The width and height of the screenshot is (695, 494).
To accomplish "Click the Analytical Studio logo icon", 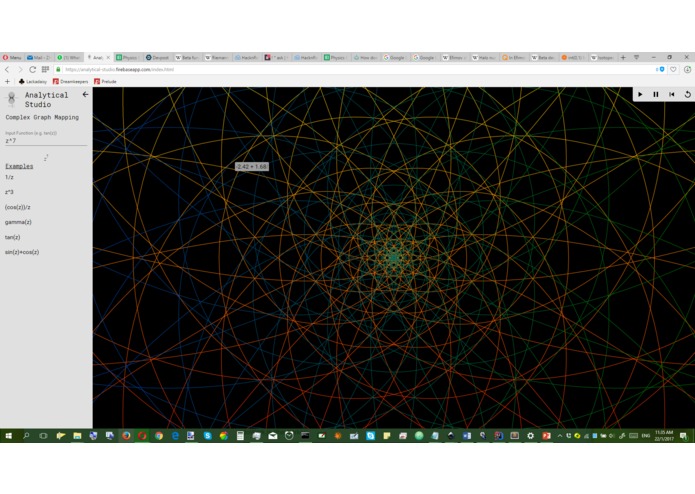I will pyautogui.click(x=12, y=99).
